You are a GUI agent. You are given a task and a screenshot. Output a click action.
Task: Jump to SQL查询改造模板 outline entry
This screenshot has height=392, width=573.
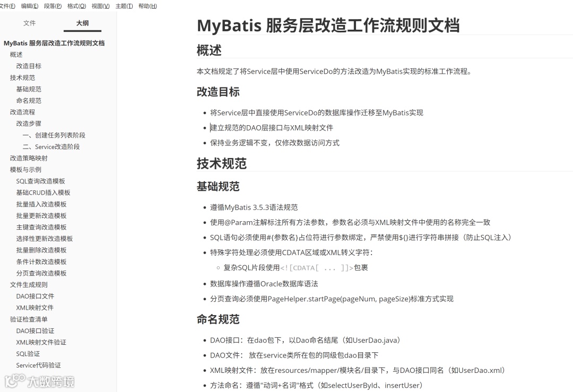click(40, 181)
